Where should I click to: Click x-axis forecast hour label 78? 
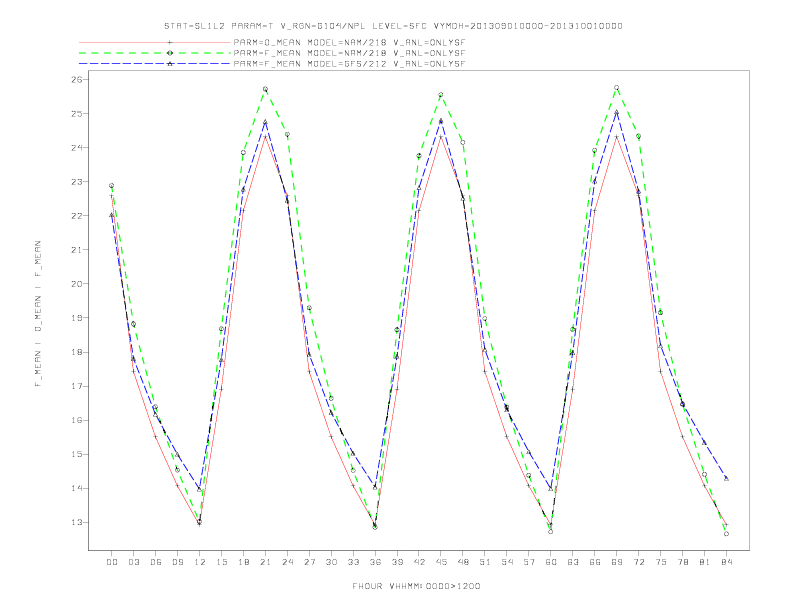point(683,562)
